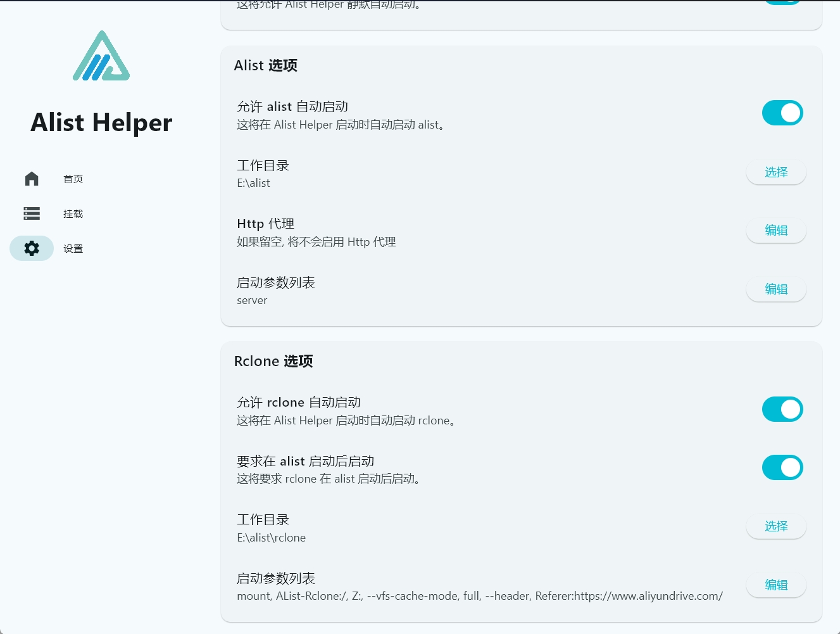The width and height of the screenshot is (840, 634).
Task: Turn off rclone automatic startup
Action: click(782, 409)
